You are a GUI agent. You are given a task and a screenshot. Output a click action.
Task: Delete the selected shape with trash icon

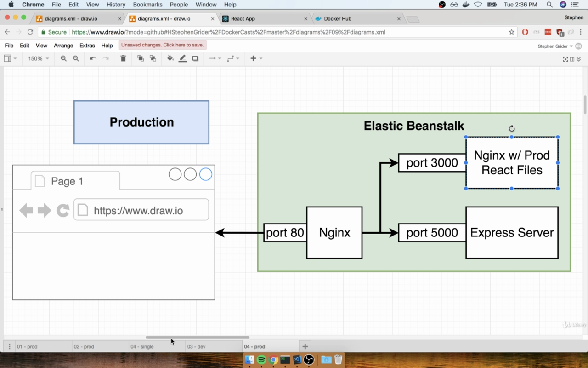click(x=123, y=58)
